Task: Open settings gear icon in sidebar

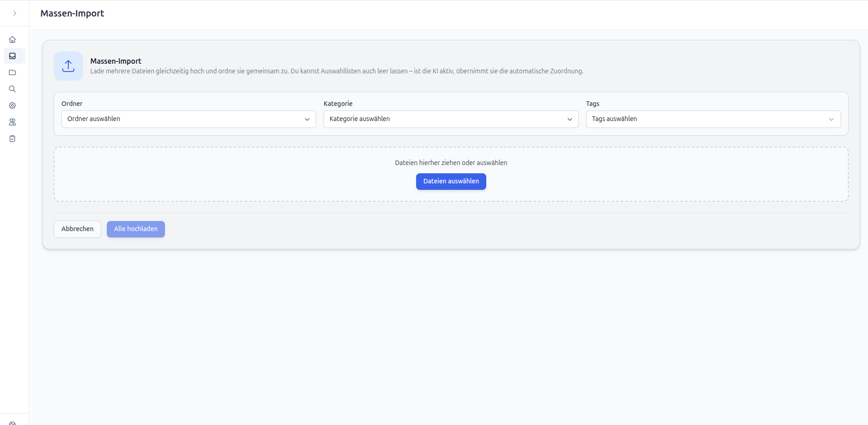Action: (x=12, y=105)
